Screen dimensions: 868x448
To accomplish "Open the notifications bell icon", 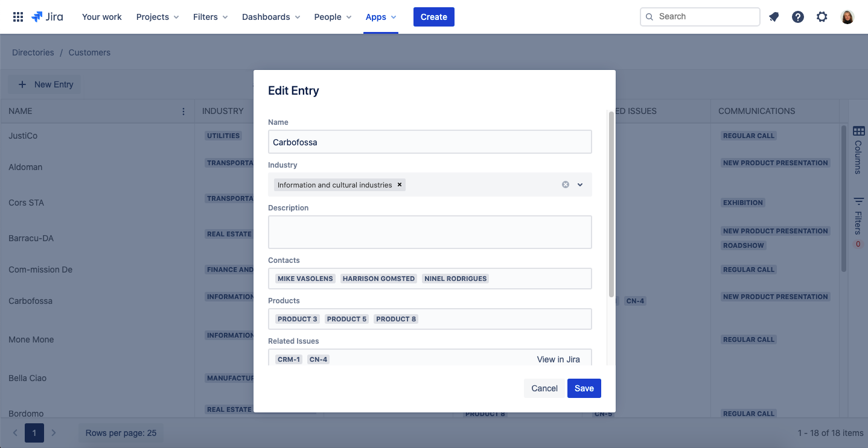I will click(774, 17).
